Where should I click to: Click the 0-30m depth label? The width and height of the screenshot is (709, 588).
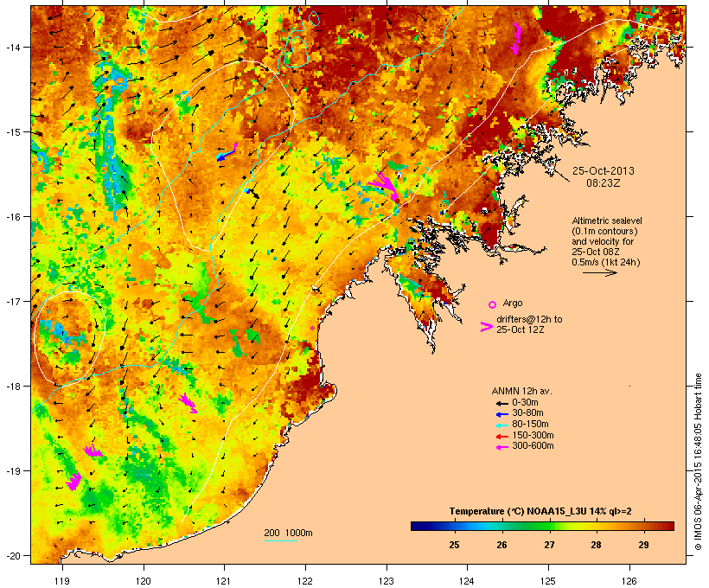[525, 403]
